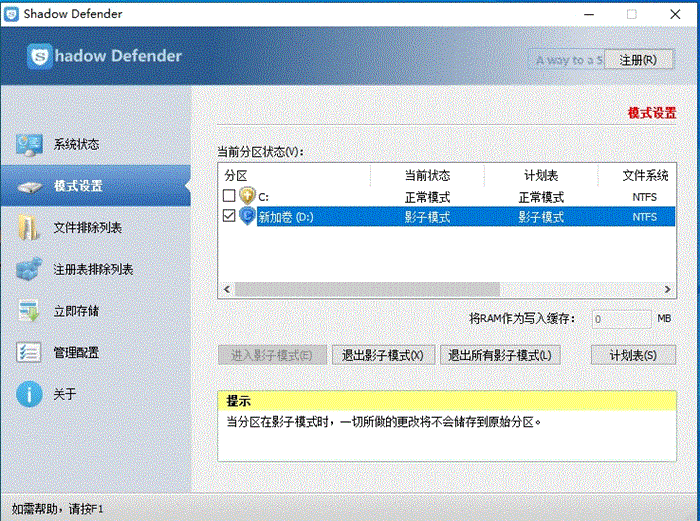The image size is (700, 521).
Task: Click the Mode Settings drive icon
Action: click(x=29, y=187)
